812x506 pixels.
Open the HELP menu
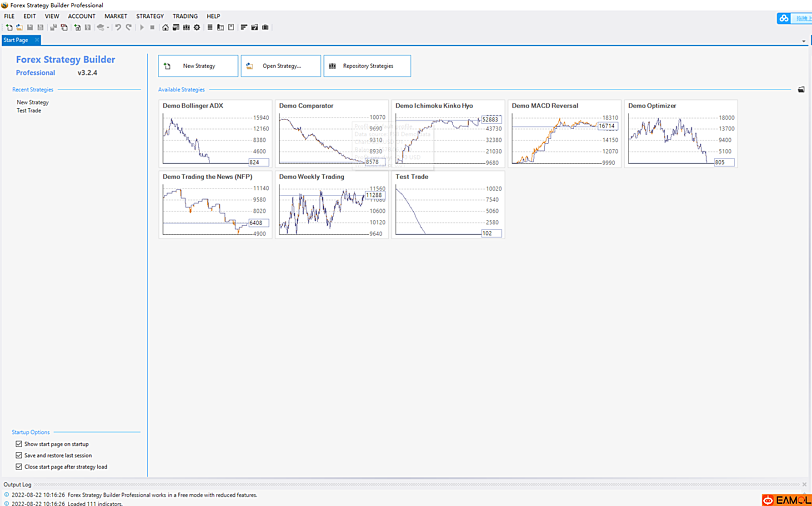click(213, 16)
